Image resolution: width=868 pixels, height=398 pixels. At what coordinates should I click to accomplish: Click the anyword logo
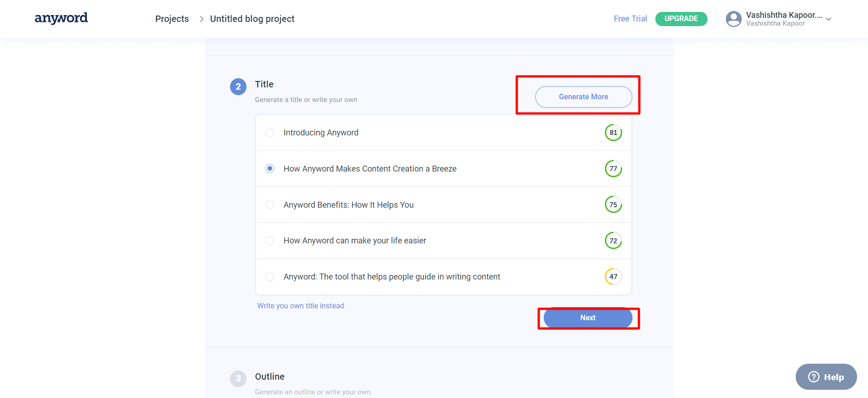click(x=61, y=18)
